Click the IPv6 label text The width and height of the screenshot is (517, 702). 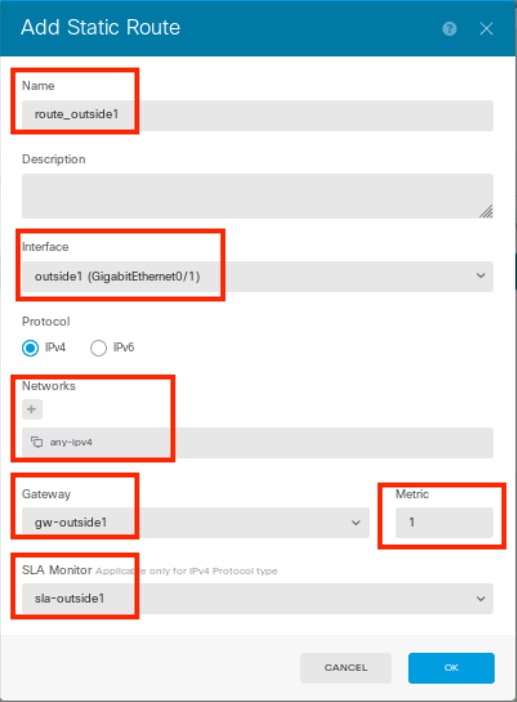pos(124,347)
